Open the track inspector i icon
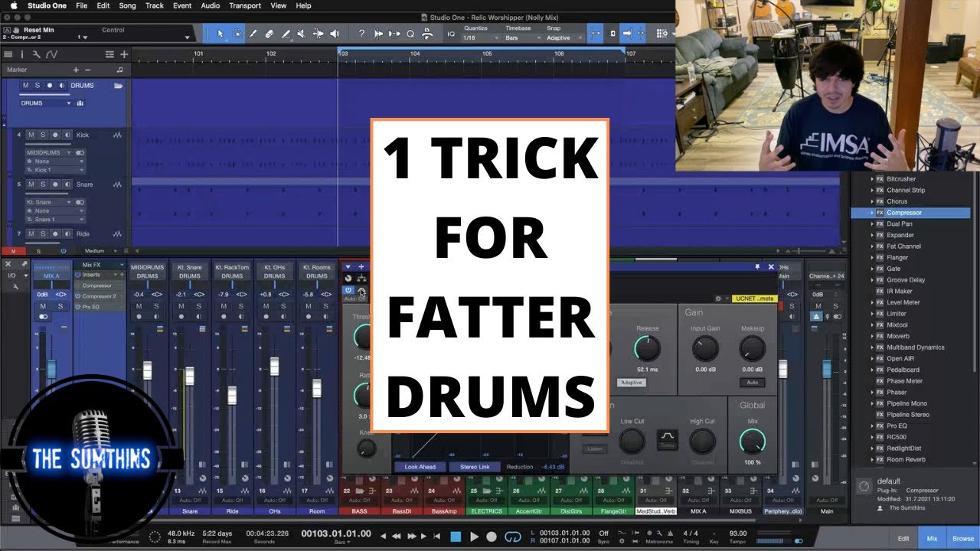This screenshot has height=551, width=980. click(21, 54)
